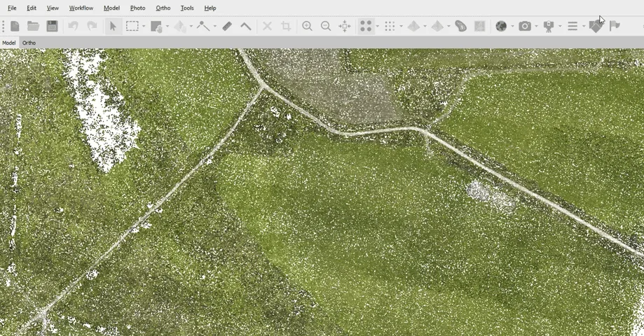Create a new project with New icon
The width and height of the screenshot is (644, 336).
click(15, 27)
